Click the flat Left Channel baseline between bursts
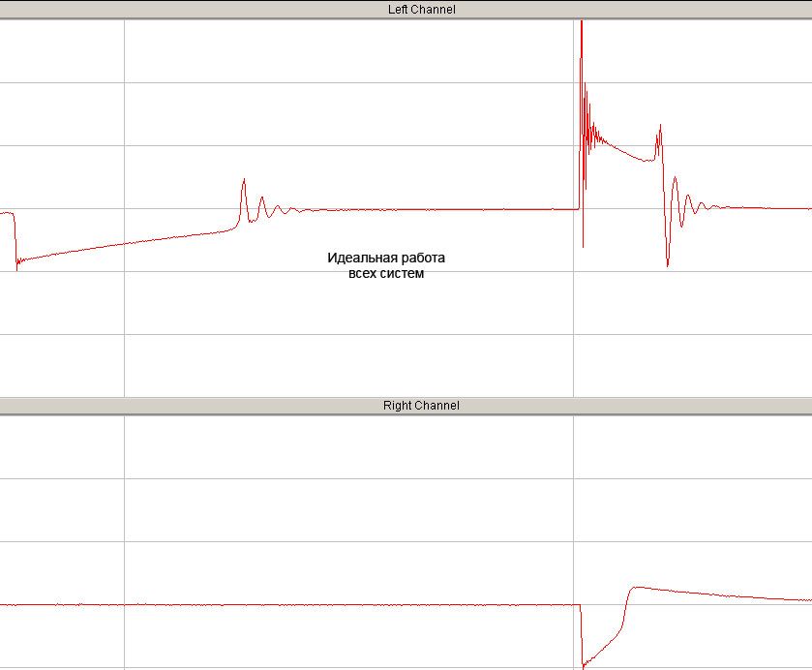Viewport: 812px width, 670px height. tap(440, 209)
